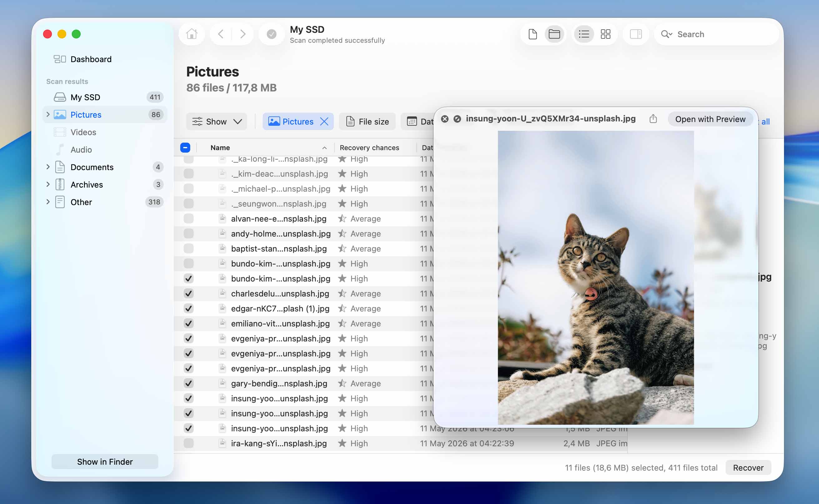
Task: Expand the Other tree item chevron
Action: pos(48,202)
